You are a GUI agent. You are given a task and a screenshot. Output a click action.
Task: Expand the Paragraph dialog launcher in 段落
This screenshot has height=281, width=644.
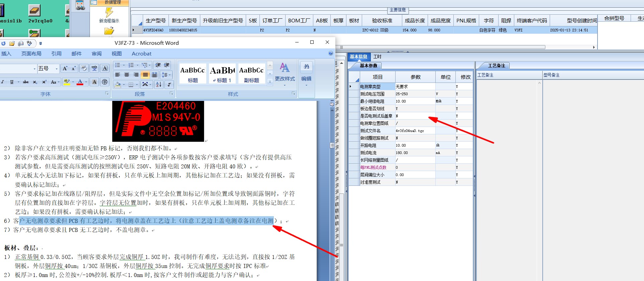tap(172, 94)
